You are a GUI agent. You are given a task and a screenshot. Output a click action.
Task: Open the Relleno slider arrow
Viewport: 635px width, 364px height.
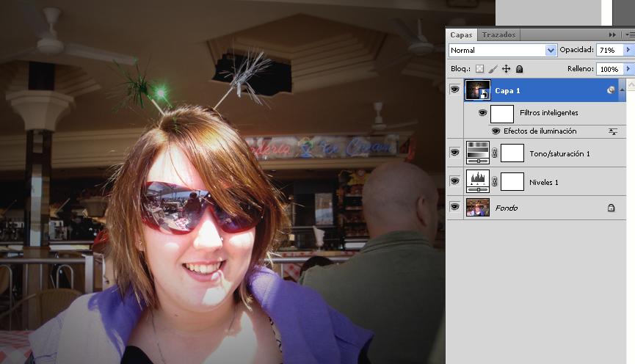tap(628, 69)
